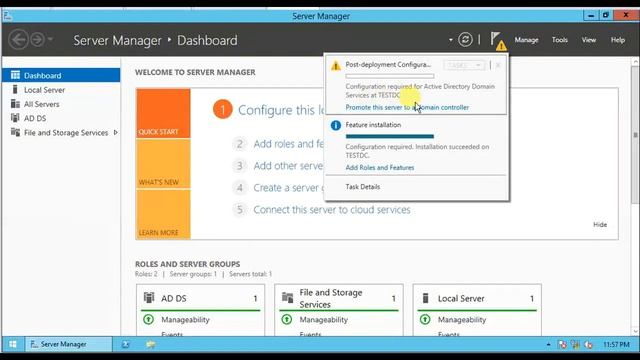Refresh the Server Manager dashboard
This screenshot has height=360, width=640.
coord(465,40)
